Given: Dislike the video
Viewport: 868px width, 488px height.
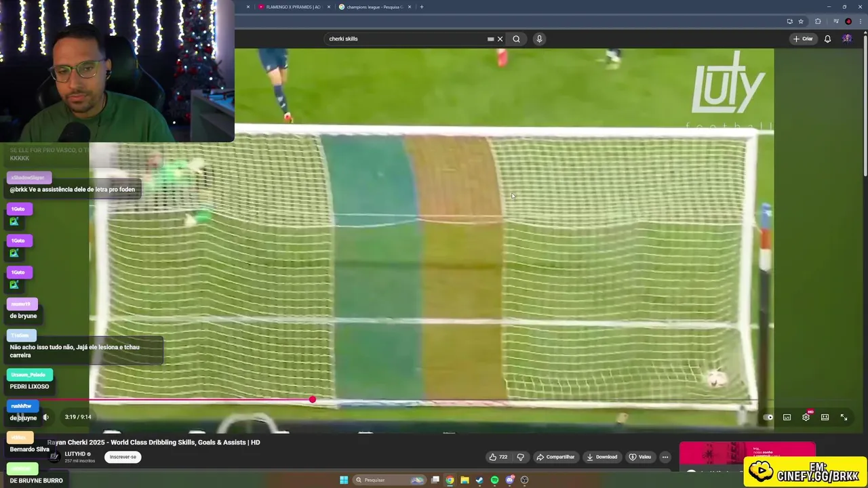Looking at the screenshot, I should click(521, 457).
